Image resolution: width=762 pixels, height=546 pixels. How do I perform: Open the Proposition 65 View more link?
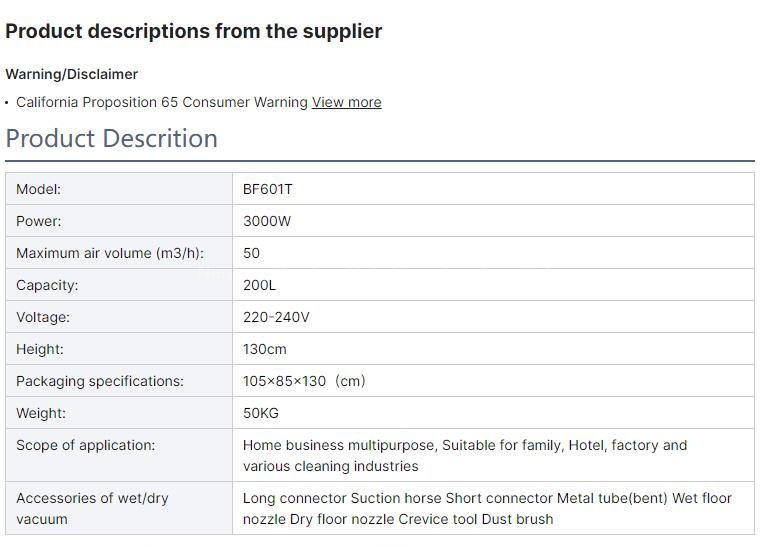pyautogui.click(x=346, y=102)
